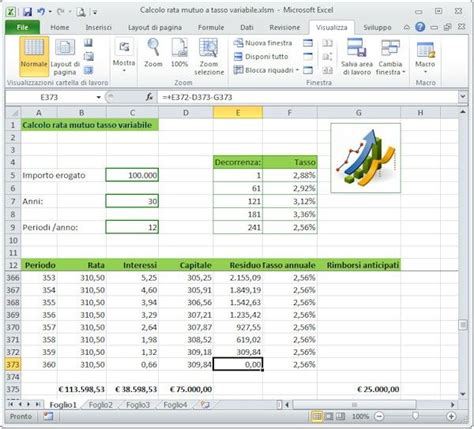Open the Sviluppo ribbon tab
Screen dimensions: 474x429
377,27
